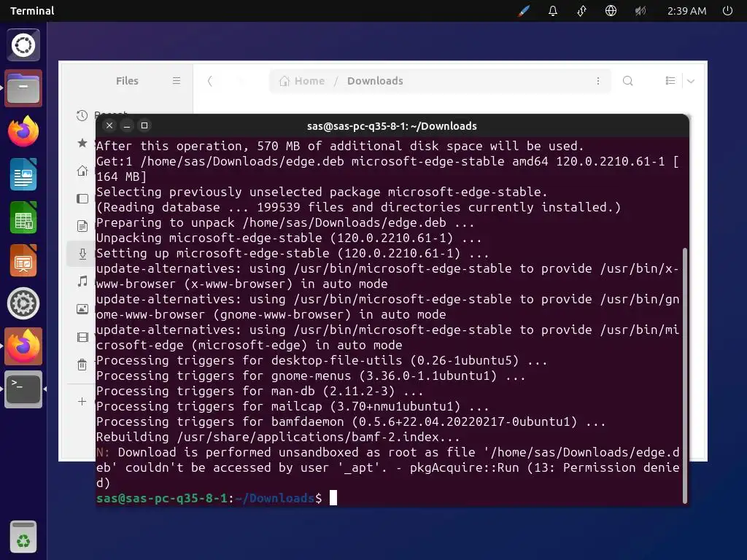The height and width of the screenshot is (560, 747).
Task: Open LibreOffice Calc from the dock
Action: click(23, 217)
